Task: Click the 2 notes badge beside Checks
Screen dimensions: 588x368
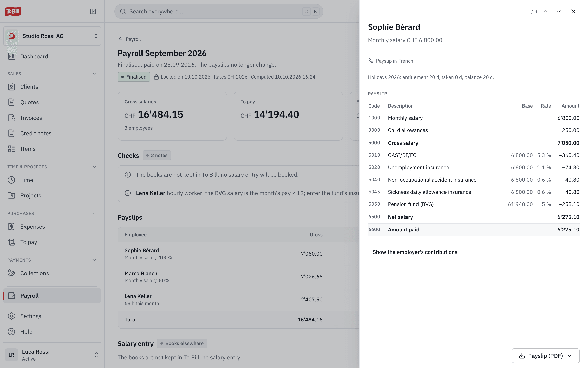Action: pyautogui.click(x=157, y=155)
